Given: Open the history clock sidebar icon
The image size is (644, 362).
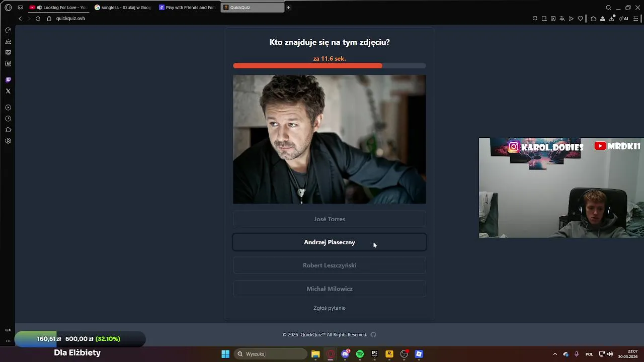Looking at the screenshot, I should (x=8, y=119).
